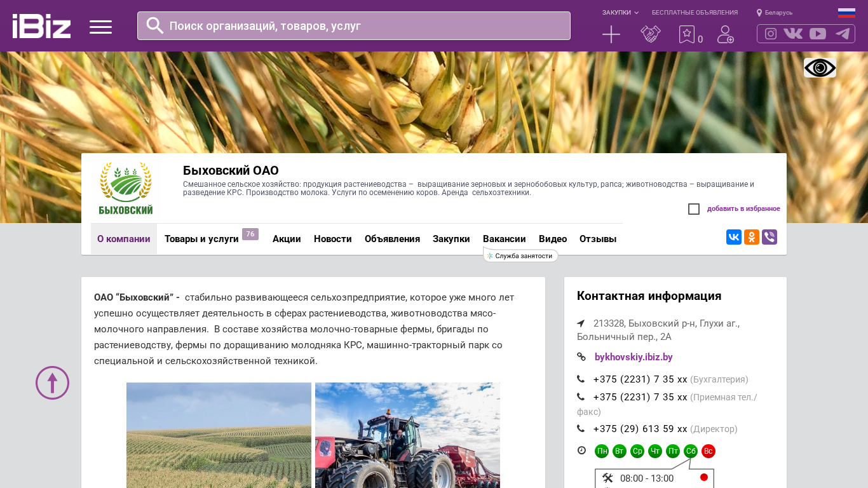Click the address 213328, Быховский р-н text

(x=658, y=330)
